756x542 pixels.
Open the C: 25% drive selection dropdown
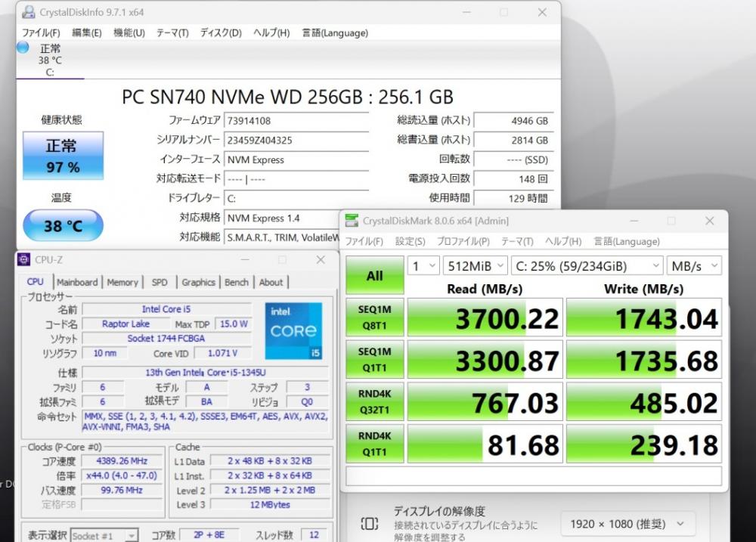587,265
